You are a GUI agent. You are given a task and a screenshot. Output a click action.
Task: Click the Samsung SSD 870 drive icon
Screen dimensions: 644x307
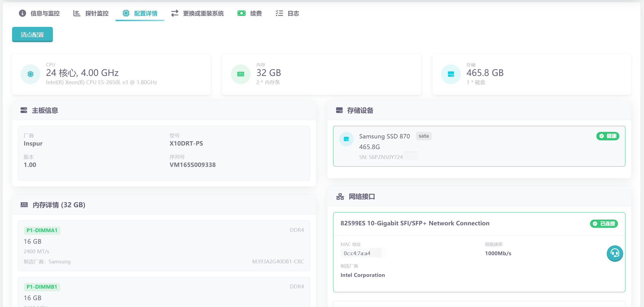coord(346,139)
